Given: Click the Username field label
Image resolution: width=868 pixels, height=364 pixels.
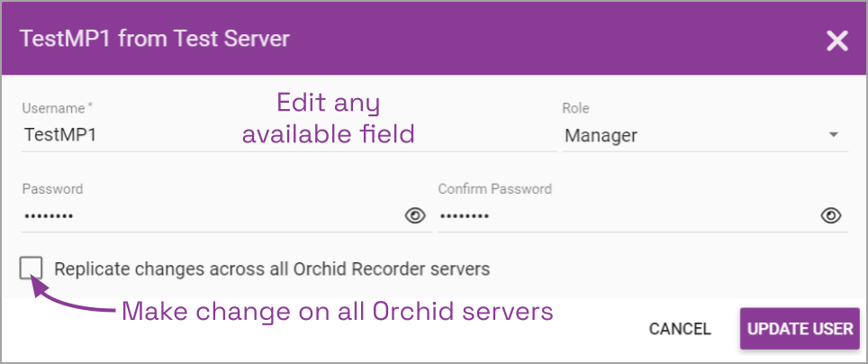Looking at the screenshot, I should point(55,108).
